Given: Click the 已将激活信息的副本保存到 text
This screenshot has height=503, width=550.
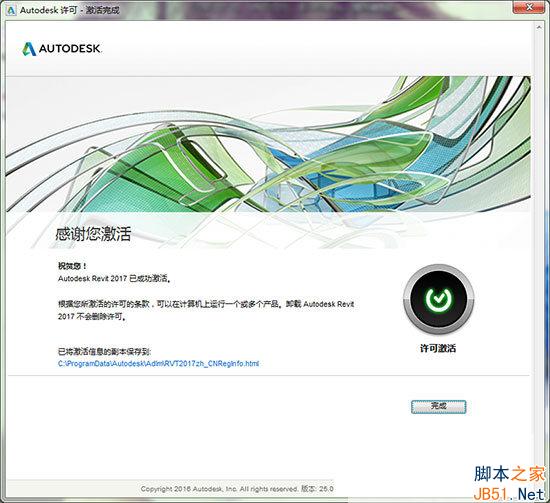Looking at the screenshot, I should point(105,351).
